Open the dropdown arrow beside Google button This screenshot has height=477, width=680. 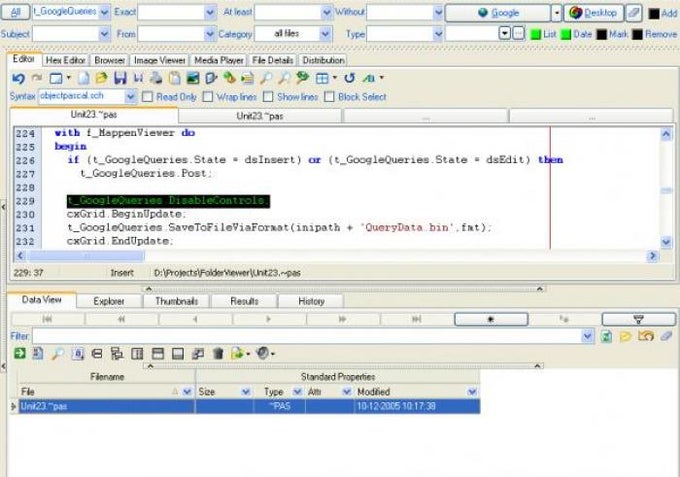556,13
